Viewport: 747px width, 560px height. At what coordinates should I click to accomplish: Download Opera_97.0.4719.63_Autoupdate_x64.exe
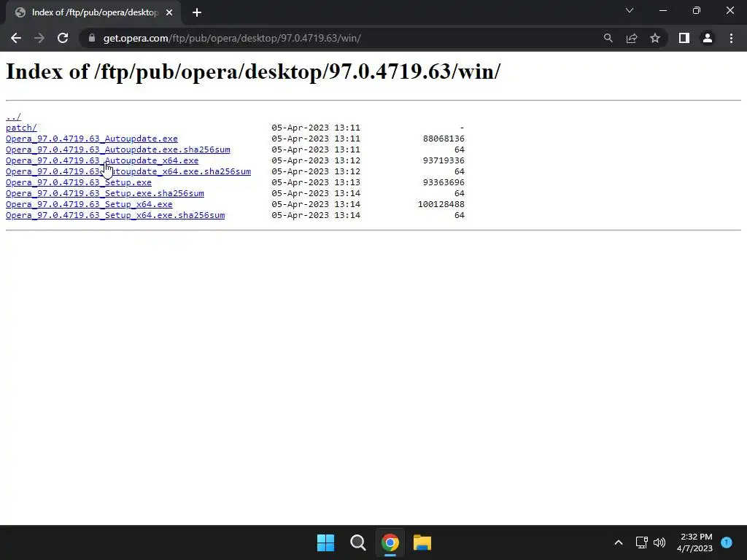tap(102, 160)
